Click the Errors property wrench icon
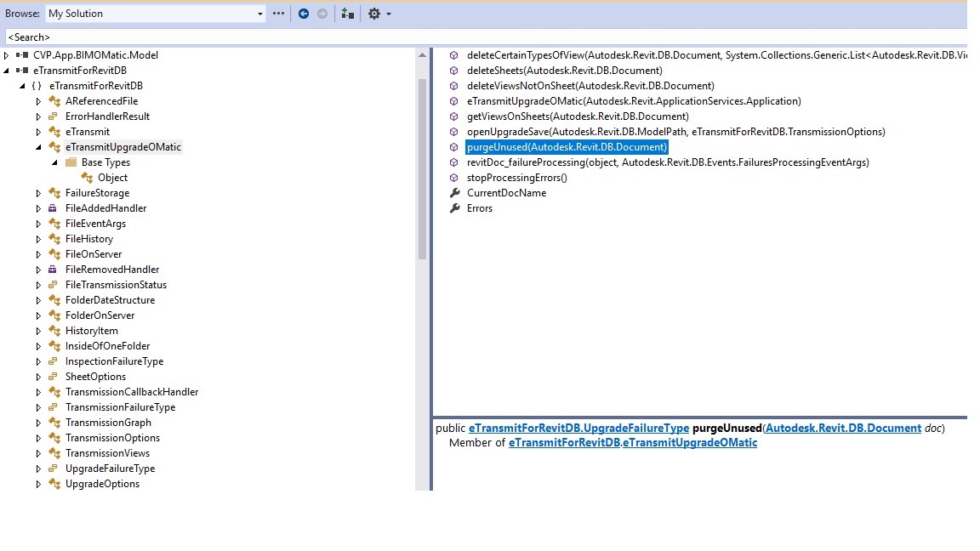 (x=454, y=208)
